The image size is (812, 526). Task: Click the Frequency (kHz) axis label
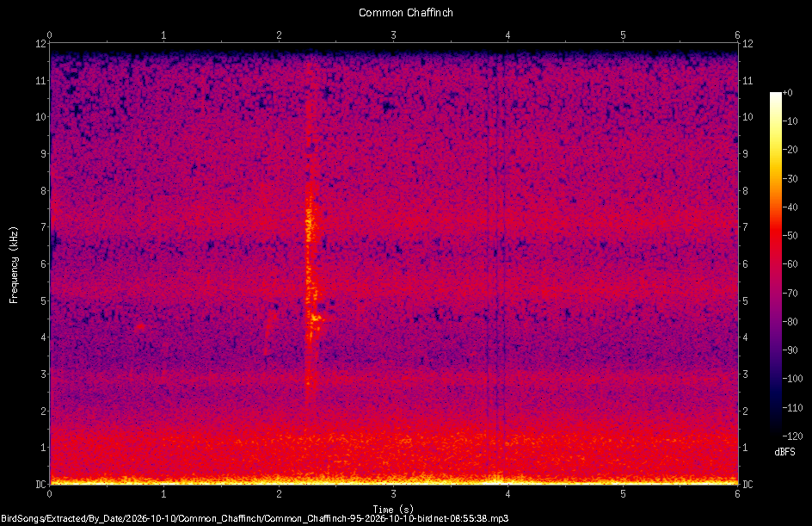[14, 265]
